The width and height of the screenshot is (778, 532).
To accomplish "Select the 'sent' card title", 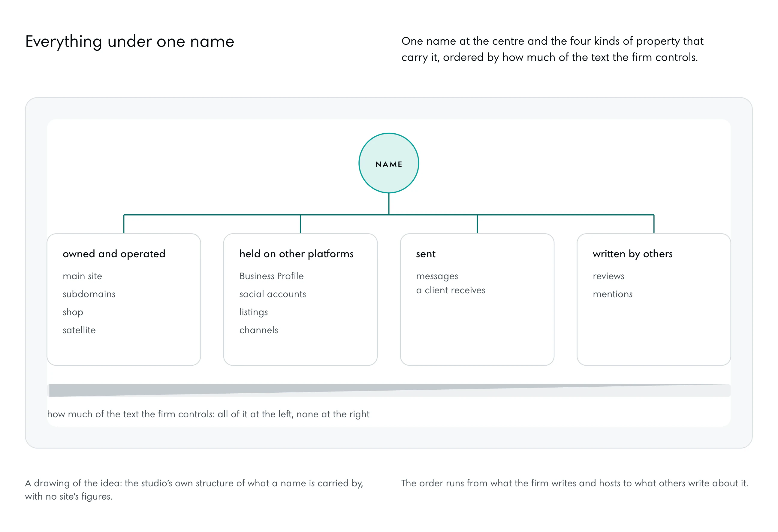I will [x=426, y=254].
